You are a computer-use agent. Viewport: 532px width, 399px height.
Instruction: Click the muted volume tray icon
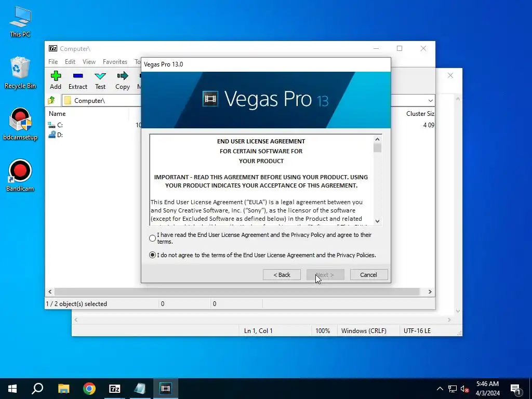point(464,389)
